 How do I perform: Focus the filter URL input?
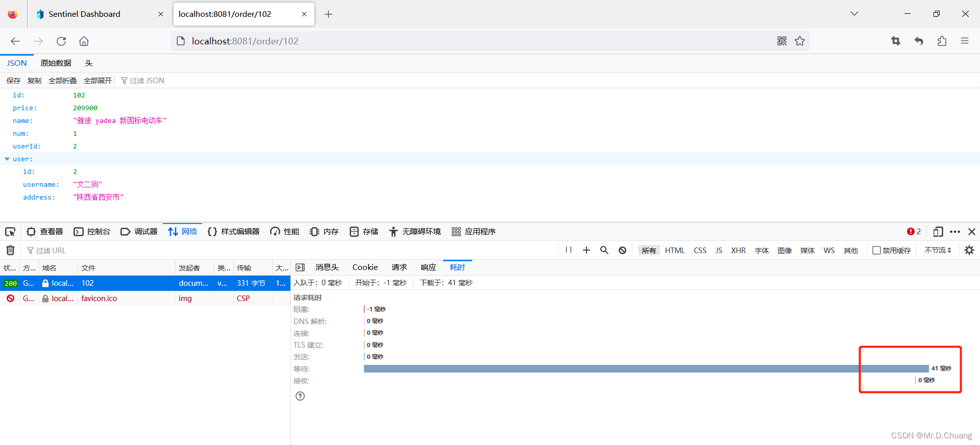(x=291, y=251)
